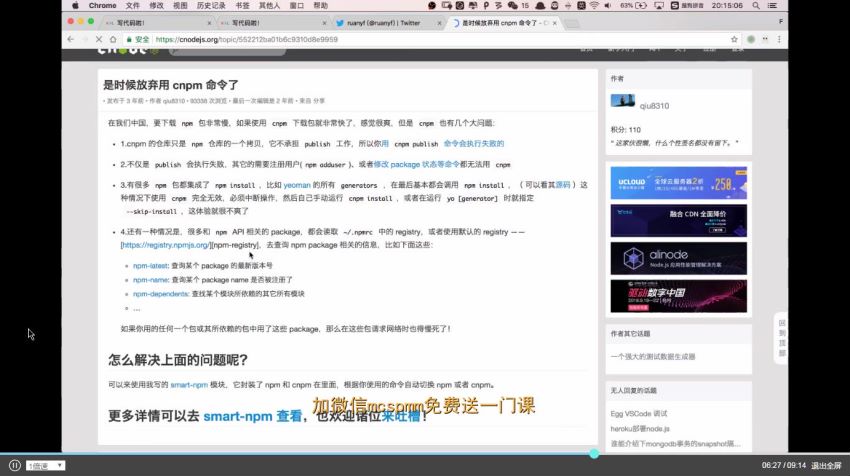
Task: Click the bookmark star icon in address bar
Action: pyautogui.click(x=733, y=39)
